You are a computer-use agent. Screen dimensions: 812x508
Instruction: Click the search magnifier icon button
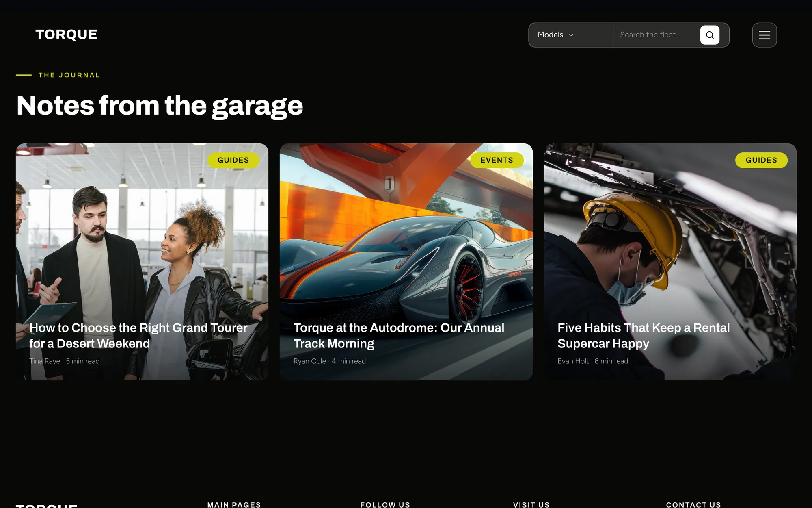(x=710, y=35)
